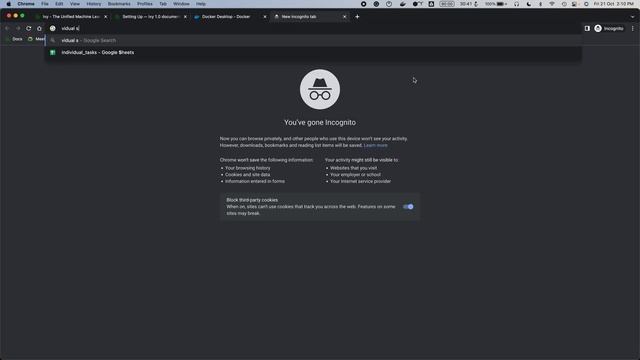Close the Ivy Unified Machine Learning tab
The image size is (640, 360).
(106, 17)
